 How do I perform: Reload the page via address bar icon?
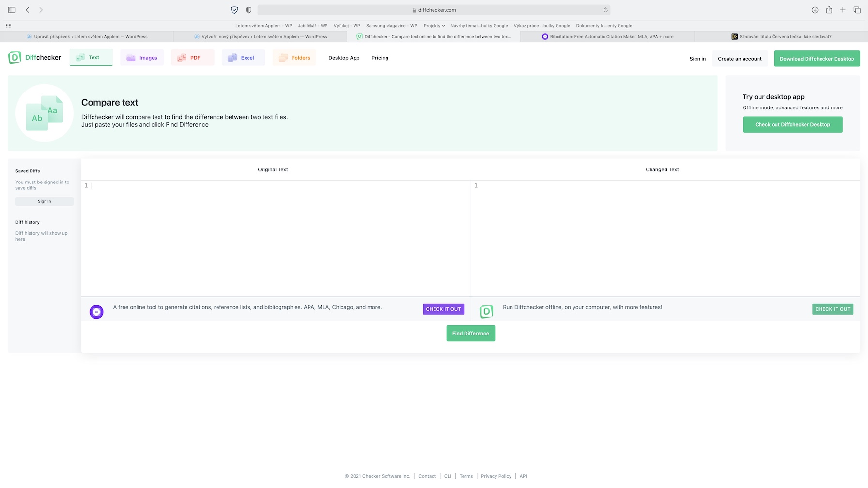tap(605, 10)
